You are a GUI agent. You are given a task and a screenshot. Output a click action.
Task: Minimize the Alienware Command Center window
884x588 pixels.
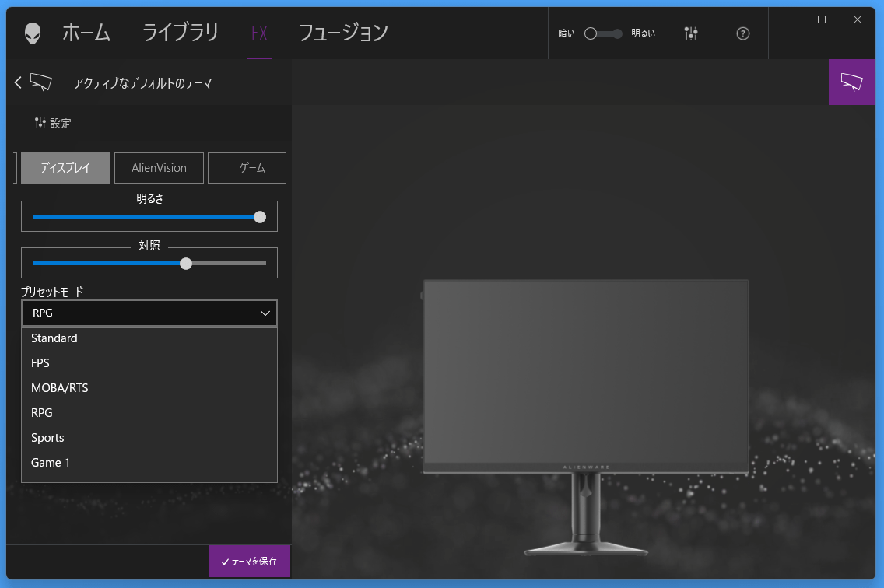(786, 19)
